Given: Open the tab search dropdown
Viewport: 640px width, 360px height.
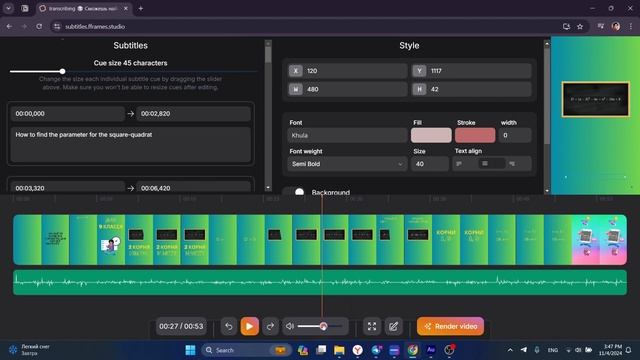Looking at the screenshot, I should tap(9, 8).
